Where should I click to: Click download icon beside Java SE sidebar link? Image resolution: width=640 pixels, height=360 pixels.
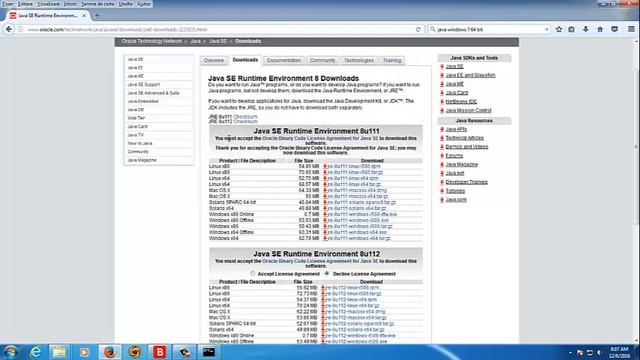pos(442,67)
